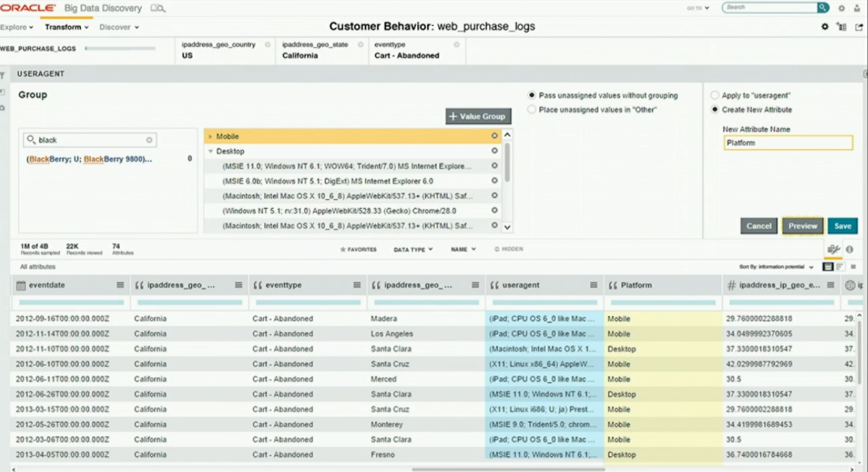Select Create New Attribute option
868x472 pixels.
tap(715, 110)
